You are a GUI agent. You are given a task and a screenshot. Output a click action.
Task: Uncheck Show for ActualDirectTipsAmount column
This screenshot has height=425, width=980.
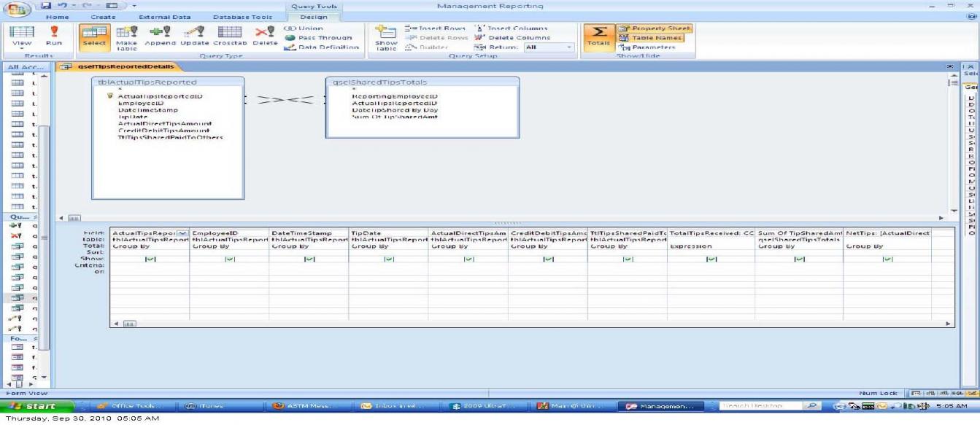(468, 259)
